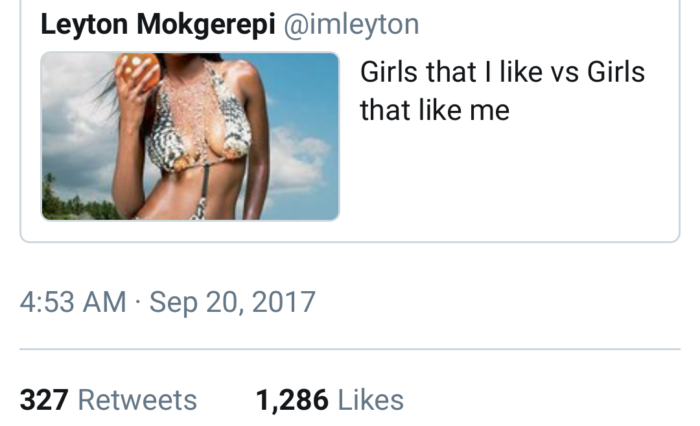View the 1,286 Likes list
Screen dimensions: 700x426
(x=330, y=400)
